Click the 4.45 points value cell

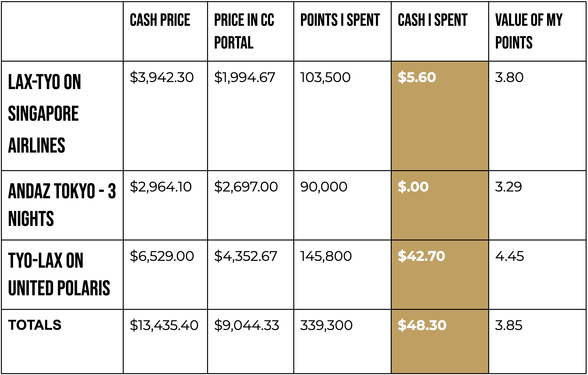[x=509, y=256]
